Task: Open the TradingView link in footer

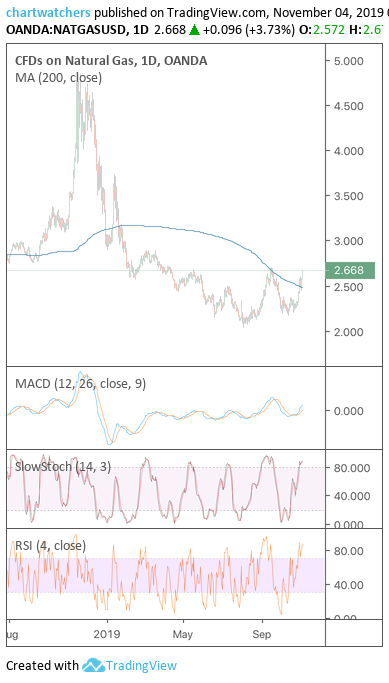Action: 142,666
